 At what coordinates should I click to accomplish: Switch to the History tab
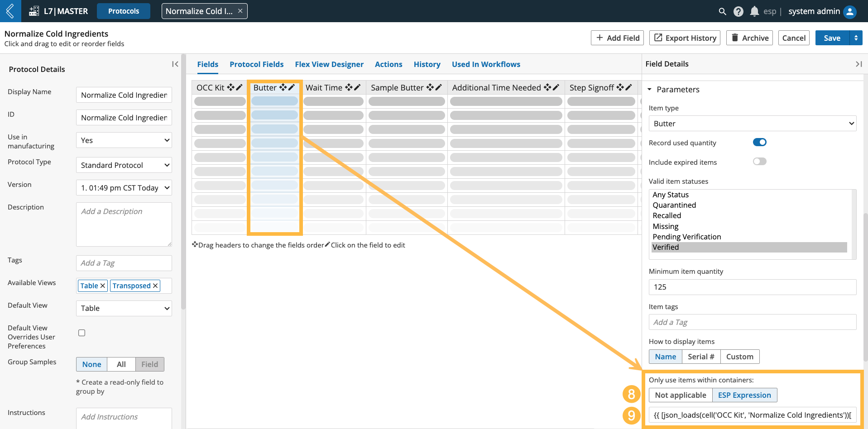pos(427,64)
